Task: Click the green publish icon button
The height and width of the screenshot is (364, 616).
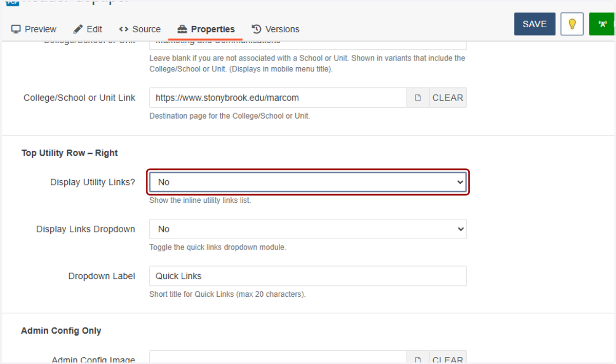Action: [602, 24]
